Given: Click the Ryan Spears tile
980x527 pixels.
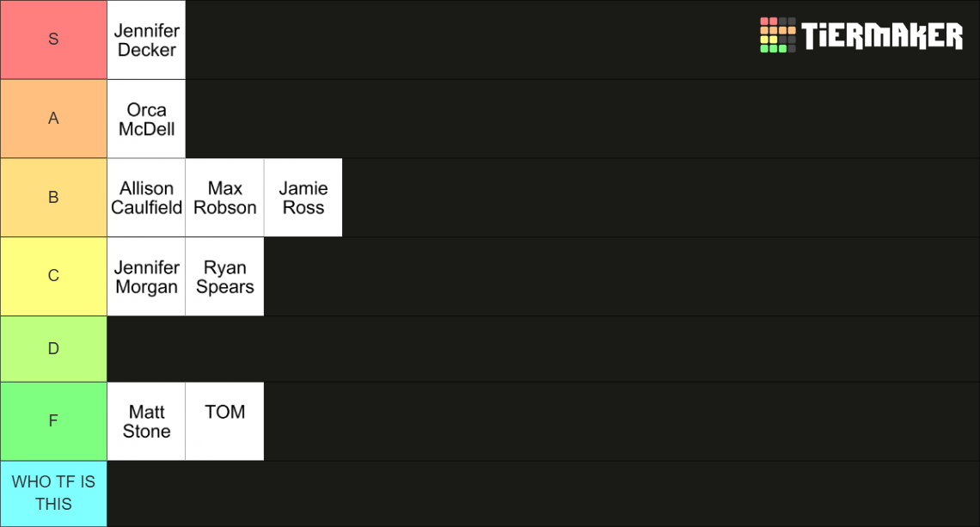Looking at the screenshot, I should point(225,276).
